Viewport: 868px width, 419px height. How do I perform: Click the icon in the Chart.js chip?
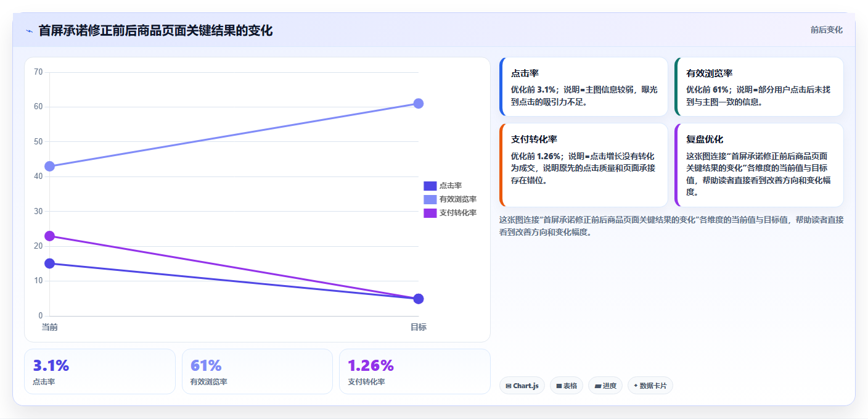coord(508,386)
